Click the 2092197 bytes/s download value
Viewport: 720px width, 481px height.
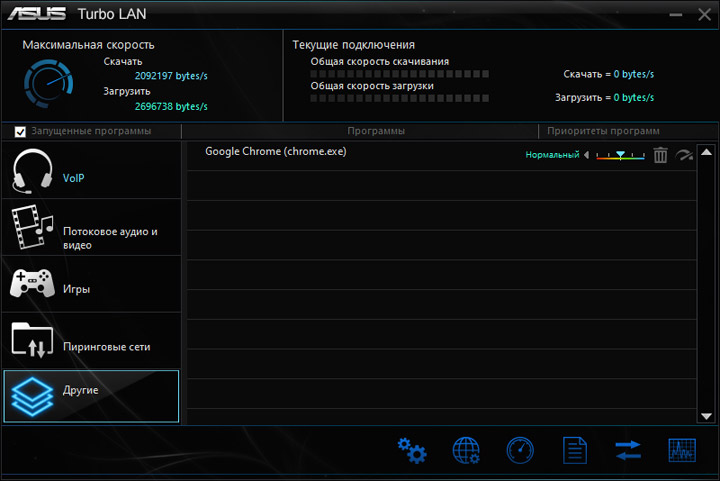(171, 76)
